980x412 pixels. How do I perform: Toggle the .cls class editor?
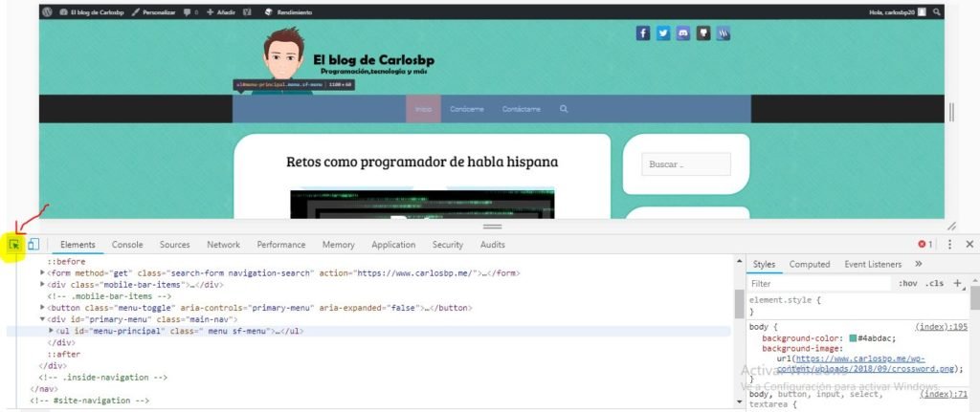click(x=934, y=283)
